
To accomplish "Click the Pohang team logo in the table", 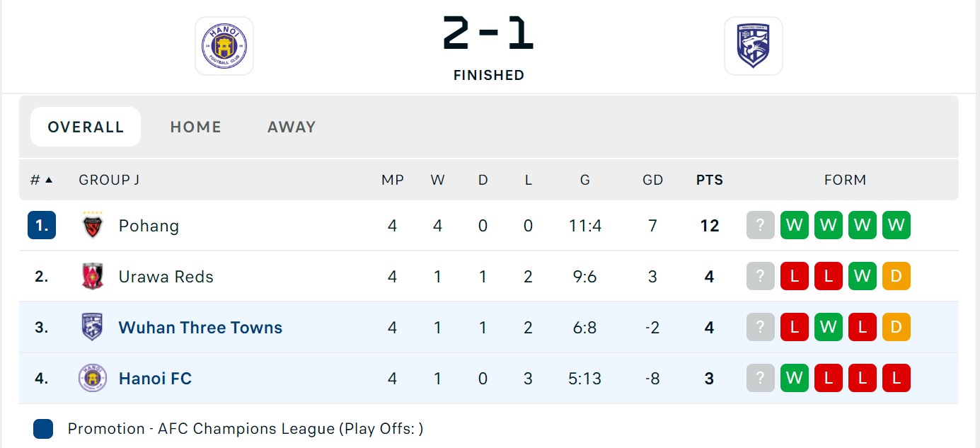I will click(93, 225).
